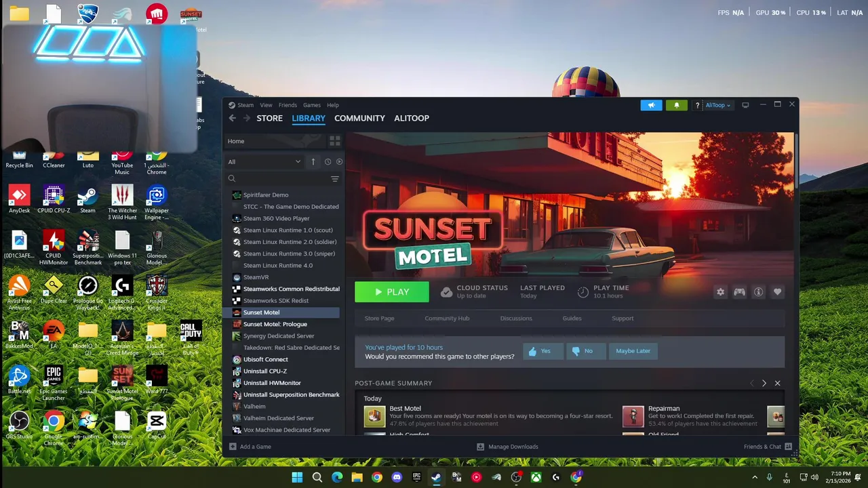
Task: Click Add a Game in Steam footer
Action: tap(250, 447)
